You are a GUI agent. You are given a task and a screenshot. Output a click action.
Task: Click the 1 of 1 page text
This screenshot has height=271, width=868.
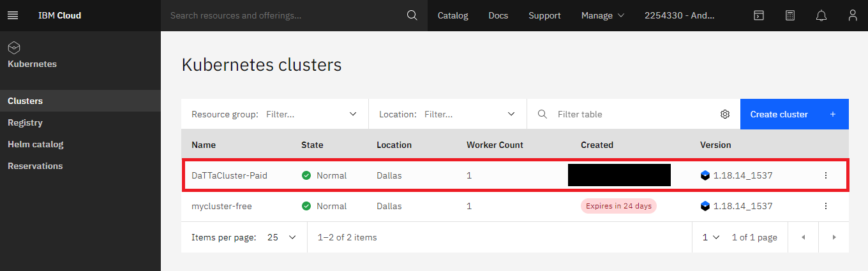pos(754,237)
